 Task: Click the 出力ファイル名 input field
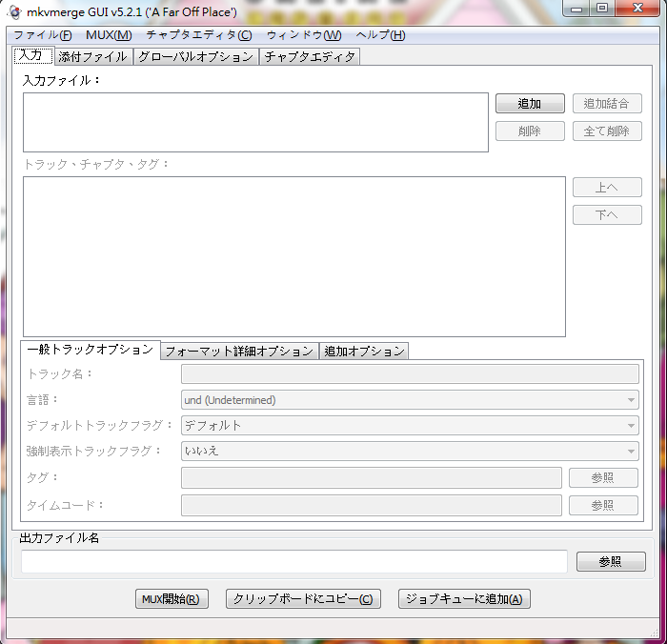[x=294, y=561]
